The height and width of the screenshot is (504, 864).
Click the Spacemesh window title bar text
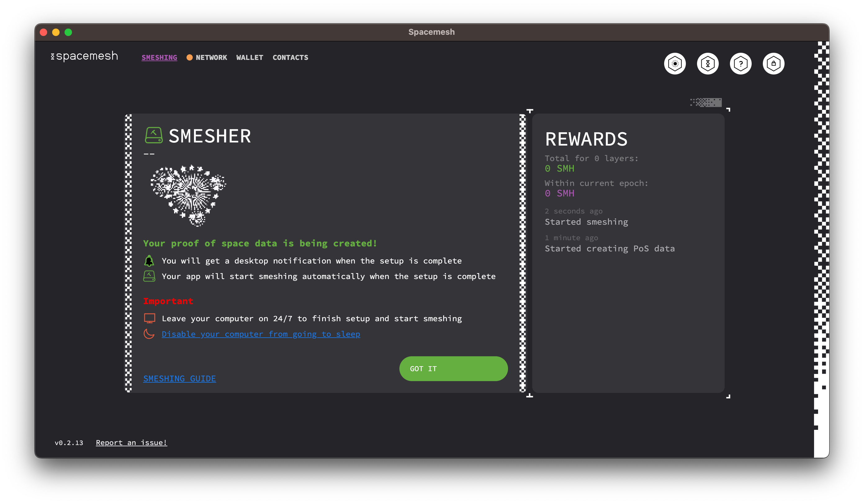click(x=432, y=32)
